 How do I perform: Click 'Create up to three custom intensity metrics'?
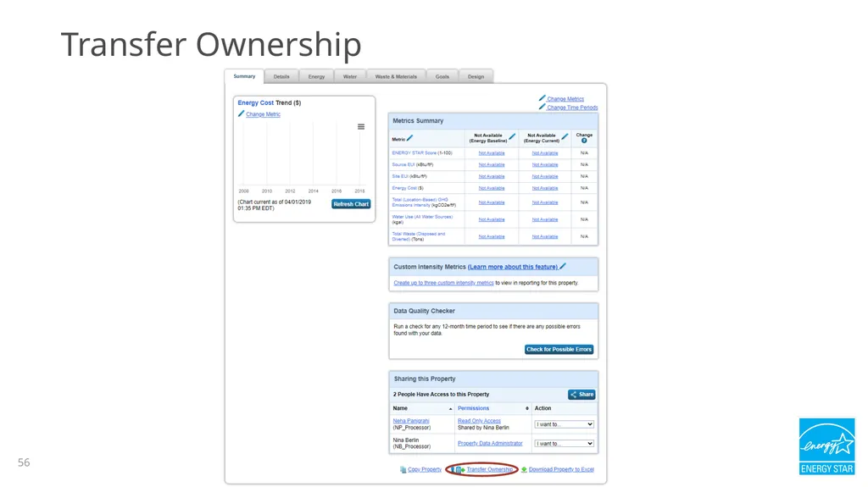point(443,283)
